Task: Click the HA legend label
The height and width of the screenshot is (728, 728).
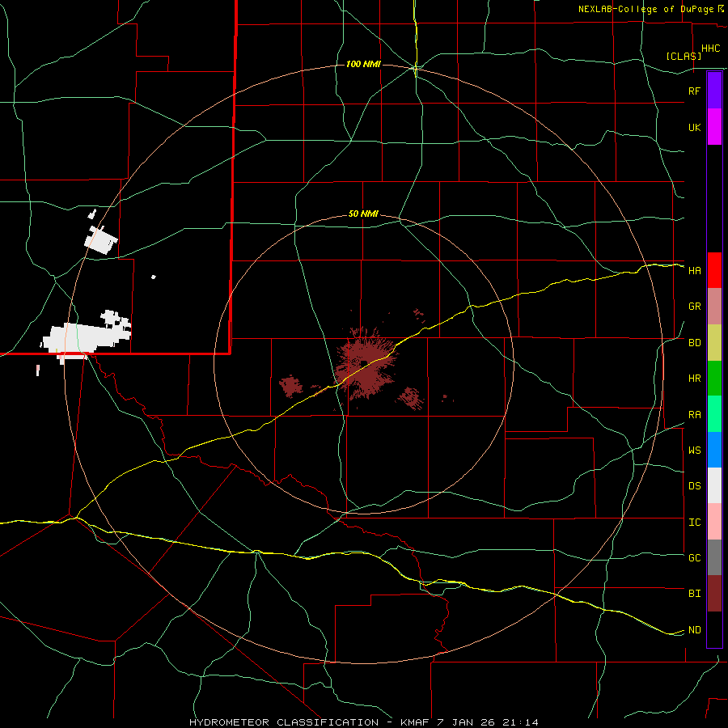Action: pos(694,271)
